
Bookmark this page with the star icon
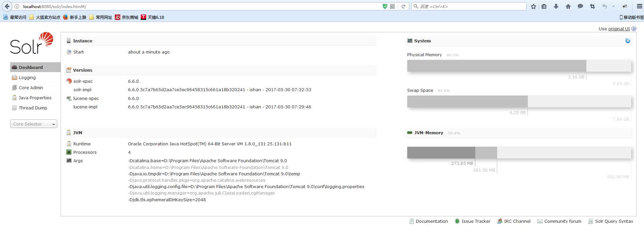[x=534, y=6]
